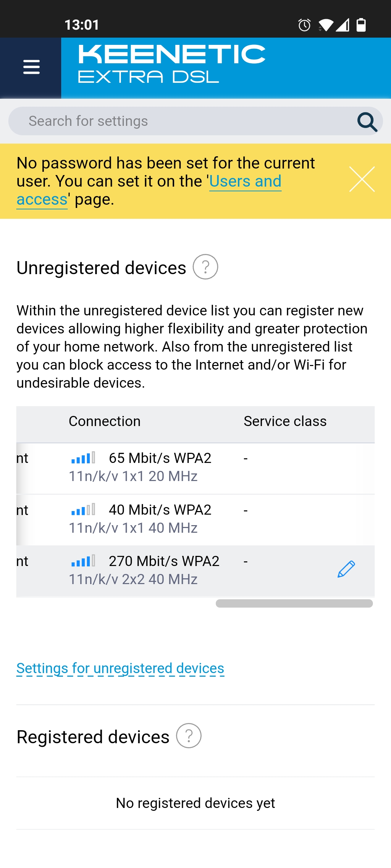
Task: Dismiss the yellow password warning banner
Action: tap(362, 179)
